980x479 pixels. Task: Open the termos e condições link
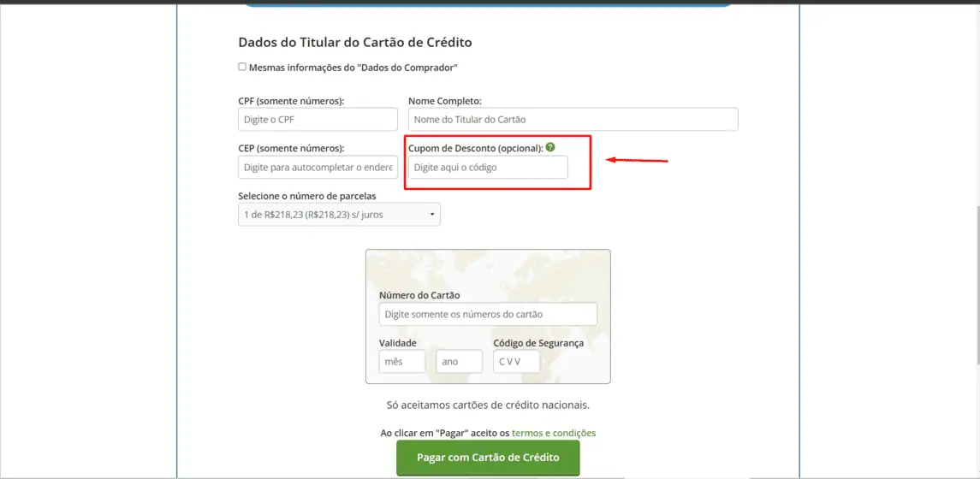[554, 433]
